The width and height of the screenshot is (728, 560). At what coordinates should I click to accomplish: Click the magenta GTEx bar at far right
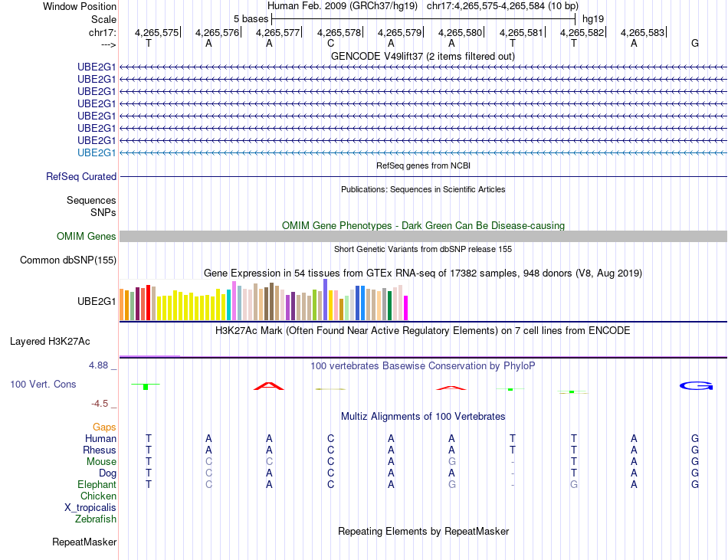[x=406, y=308]
